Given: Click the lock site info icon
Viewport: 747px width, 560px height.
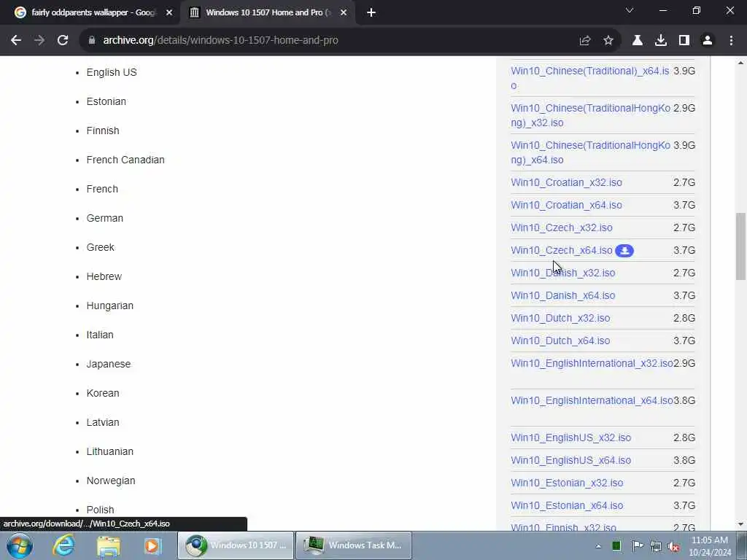Looking at the screenshot, I should click(x=92, y=41).
